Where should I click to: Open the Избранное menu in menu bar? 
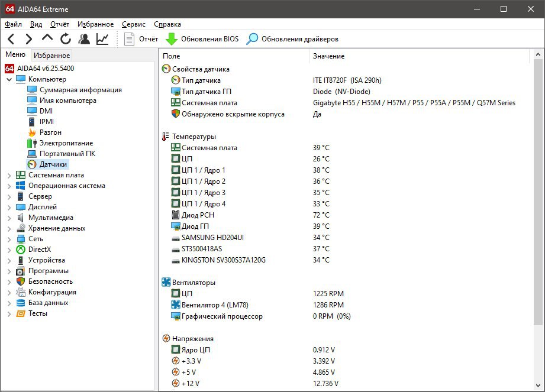click(96, 24)
